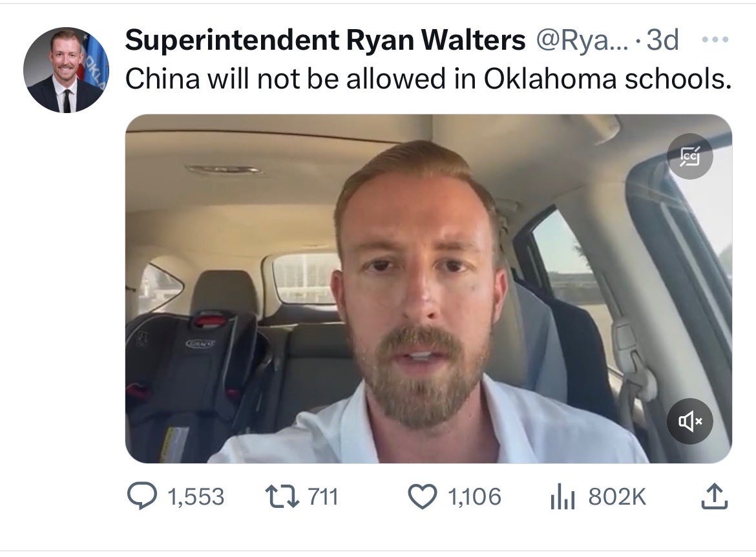Open view analytics bar chart icon
756x557 pixels.
562,497
